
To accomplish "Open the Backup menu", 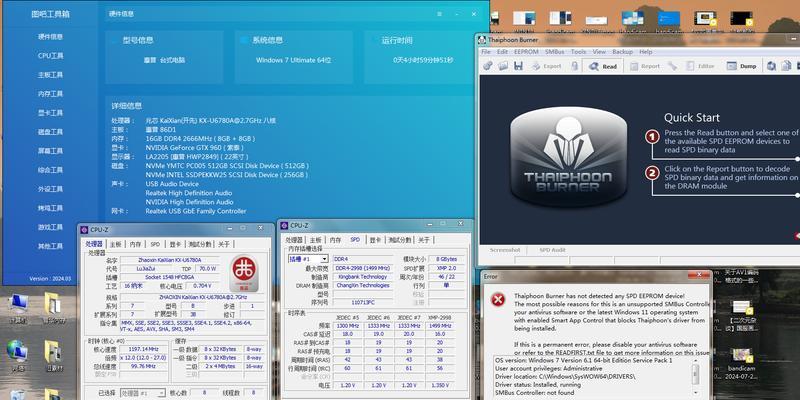I will point(622,52).
